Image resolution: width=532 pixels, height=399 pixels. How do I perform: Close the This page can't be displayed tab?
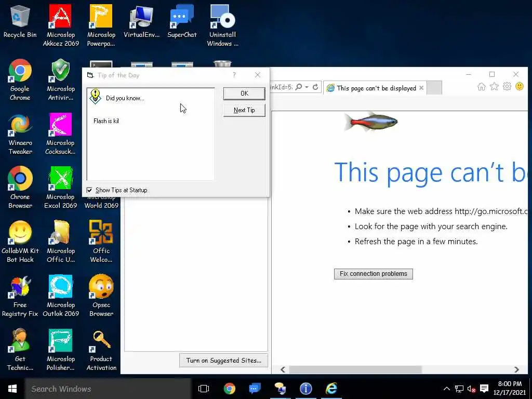(x=421, y=88)
